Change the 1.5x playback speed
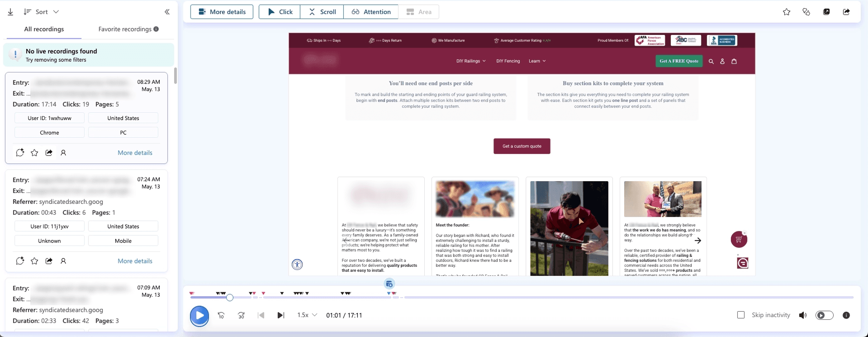Image resolution: width=868 pixels, height=337 pixels. click(307, 315)
